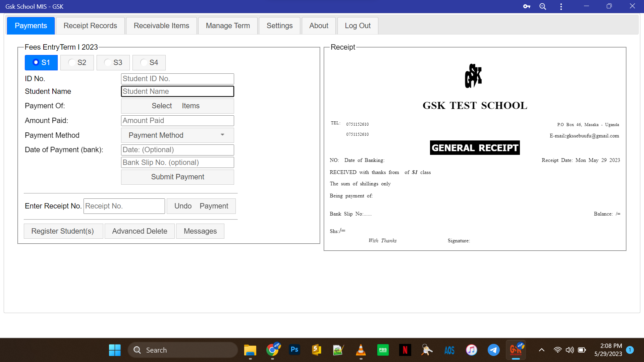Launch VLC media player from taskbar

(x=361, y=350)
